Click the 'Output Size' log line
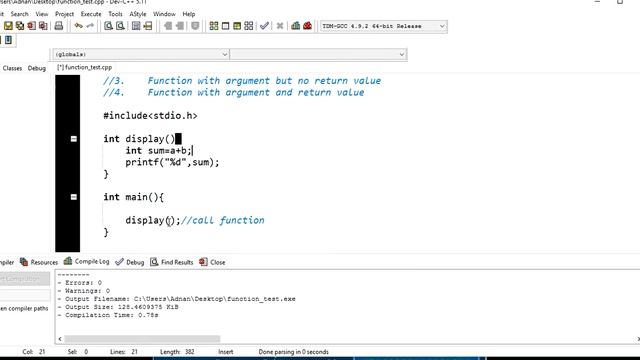The image size is (640, 360). coord(118,307)
